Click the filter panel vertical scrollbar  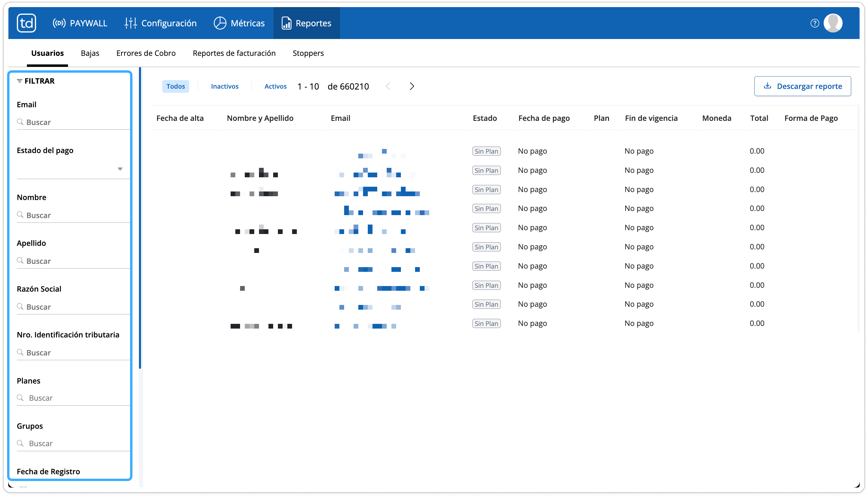[x=140, y=218]
